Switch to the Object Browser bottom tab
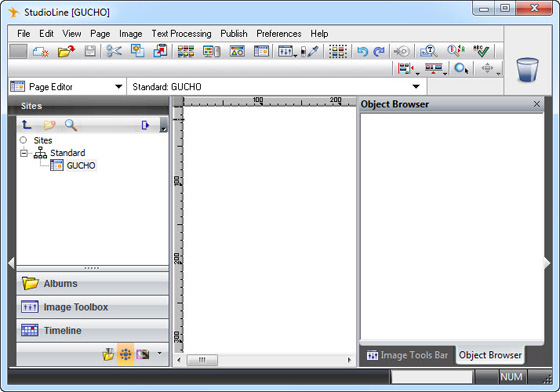This screenshot has width=560, height=392. coord(490,355)
